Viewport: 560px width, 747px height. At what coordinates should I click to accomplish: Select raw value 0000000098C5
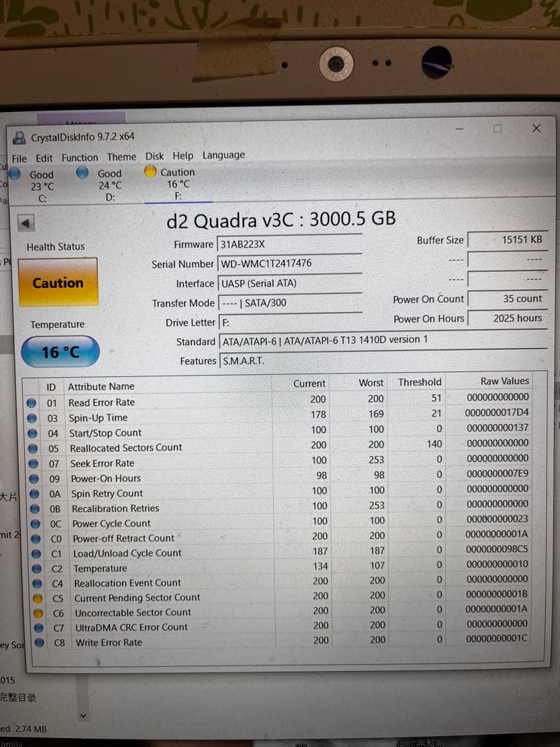496,549
